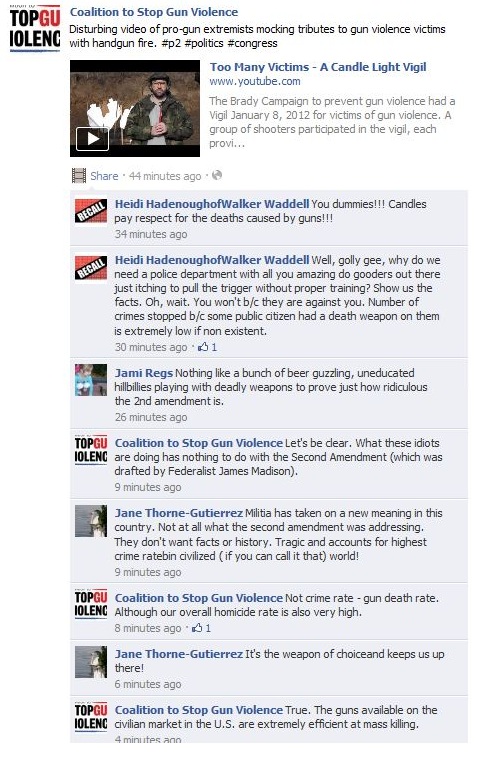This screenshot has width=477, height=759.
Task: Open the '44 minutes ago' post timestamp
Action: [165, 176]
